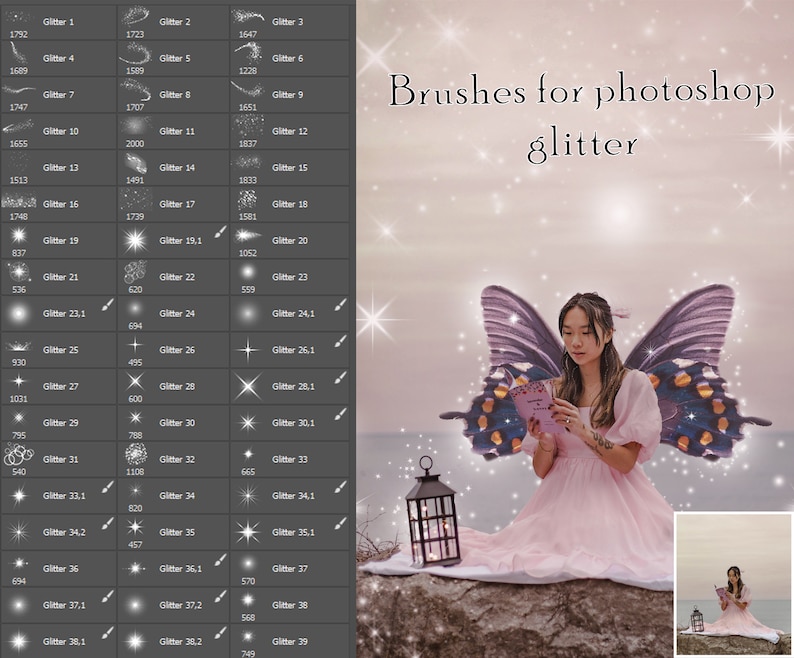The height and width of the screenshot is (658, 794).
Task: Click the 'Glitter 7' label
Action: click(x=59, y=95)
